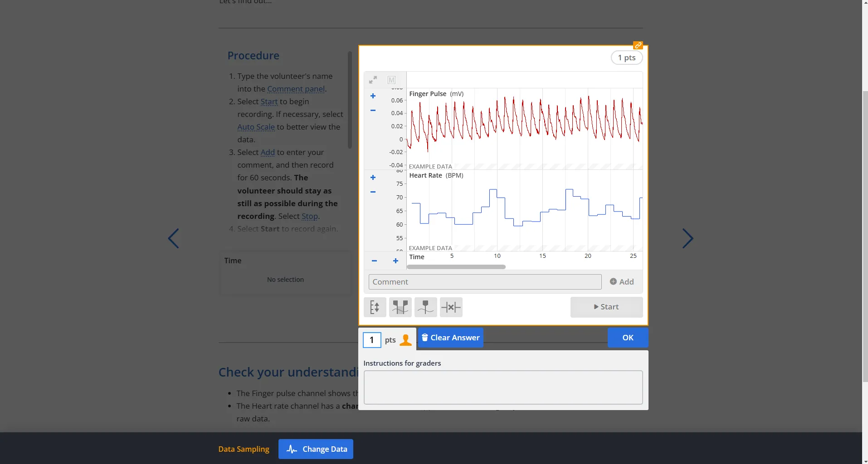Open the next page with right chevron
This screenshot has width=868, height=464.
click(688, 238)
